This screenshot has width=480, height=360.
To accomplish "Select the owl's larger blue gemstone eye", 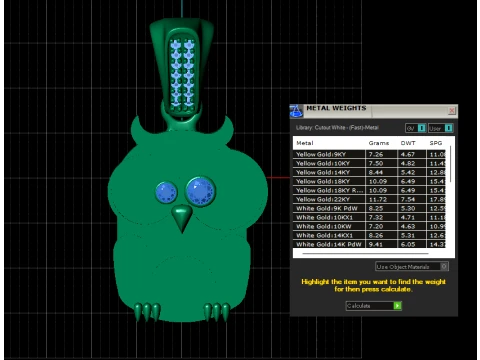I will (x=201, y=191).
